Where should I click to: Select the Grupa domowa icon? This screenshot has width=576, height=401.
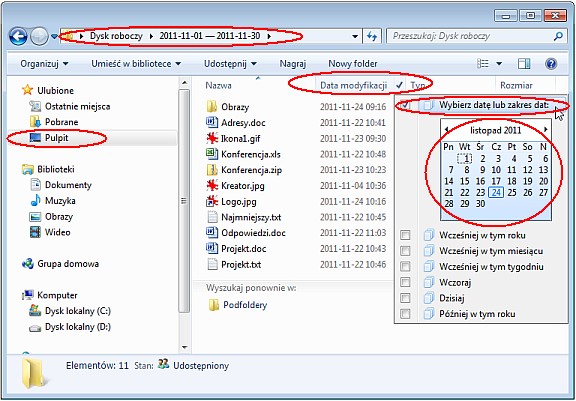click(28, 264)
